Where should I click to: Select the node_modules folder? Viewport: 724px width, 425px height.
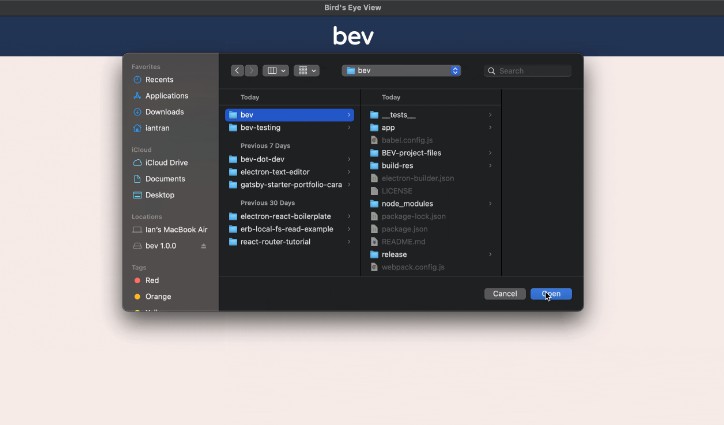[431, 204]
